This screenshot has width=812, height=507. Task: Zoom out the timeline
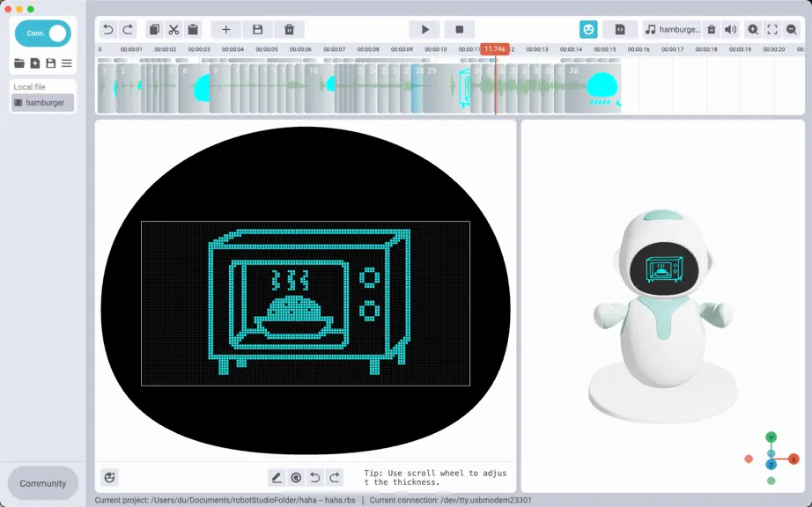tap(791, 30)
